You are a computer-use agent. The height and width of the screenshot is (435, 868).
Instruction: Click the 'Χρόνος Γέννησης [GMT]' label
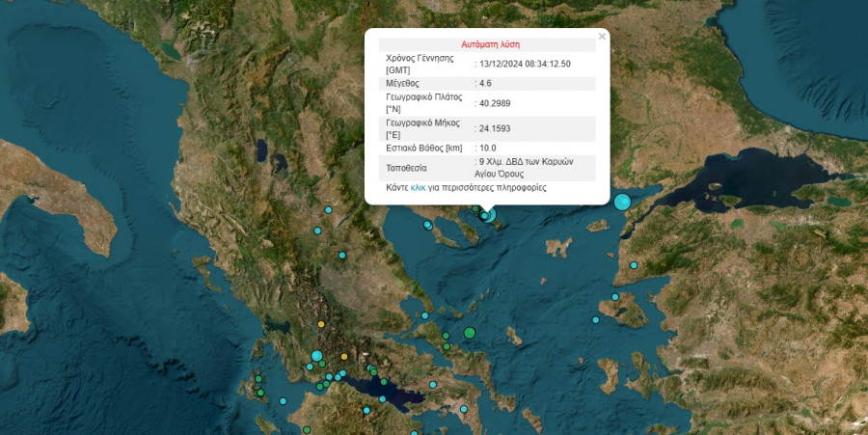pyautogui.click(x=420, y=65)
